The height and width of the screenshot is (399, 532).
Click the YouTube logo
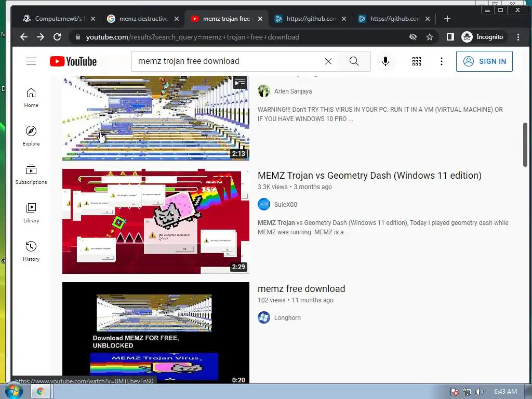[x=73, y=61]
